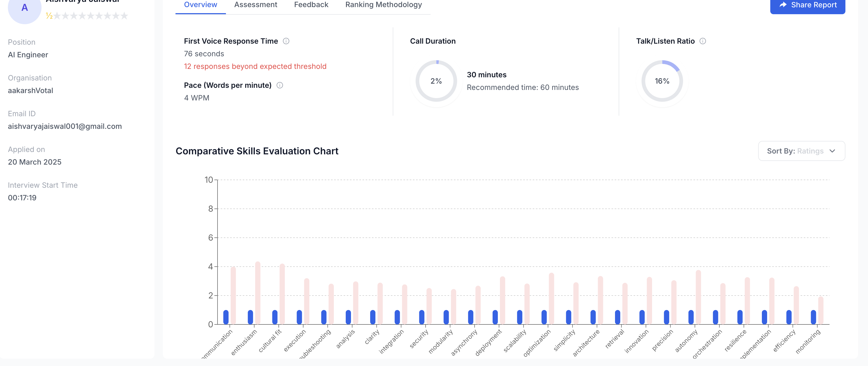Click the Talk/Listen Ratio info icon
The height and width of the screenshot is (366, 868).
[x=703, y=41]
